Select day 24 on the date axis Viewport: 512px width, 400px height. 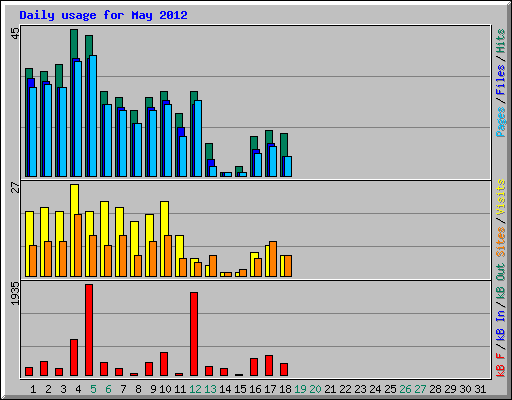tap(375, 389)
